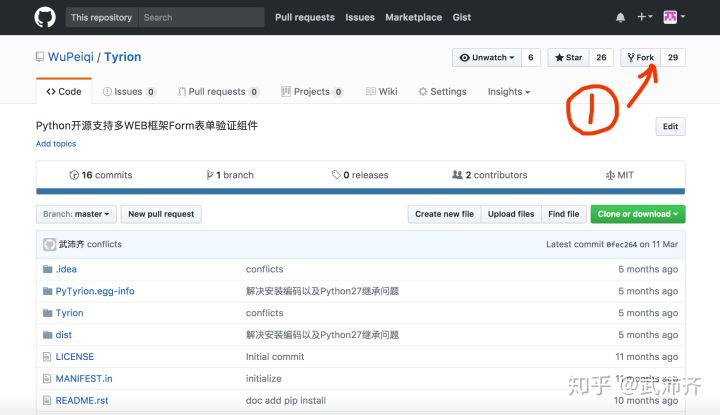Open the PyTyrion.egg-info folder

click(x=95, y=291)
